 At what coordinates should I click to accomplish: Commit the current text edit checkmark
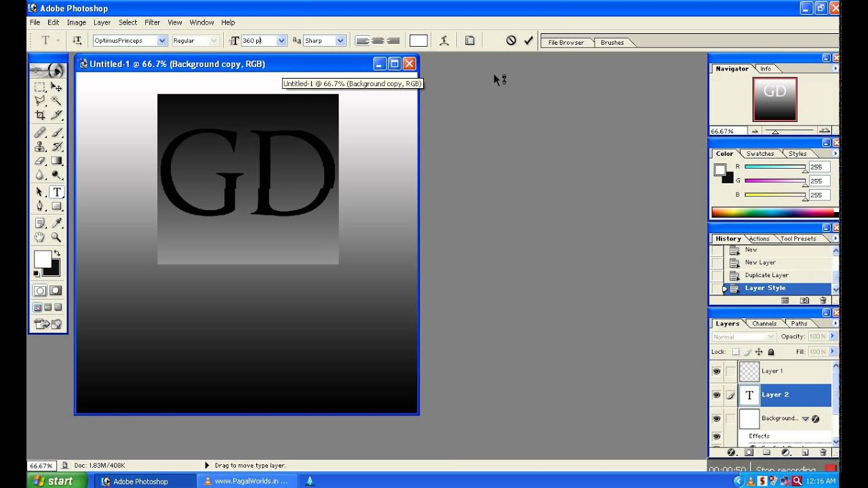(x=528, y=41)
